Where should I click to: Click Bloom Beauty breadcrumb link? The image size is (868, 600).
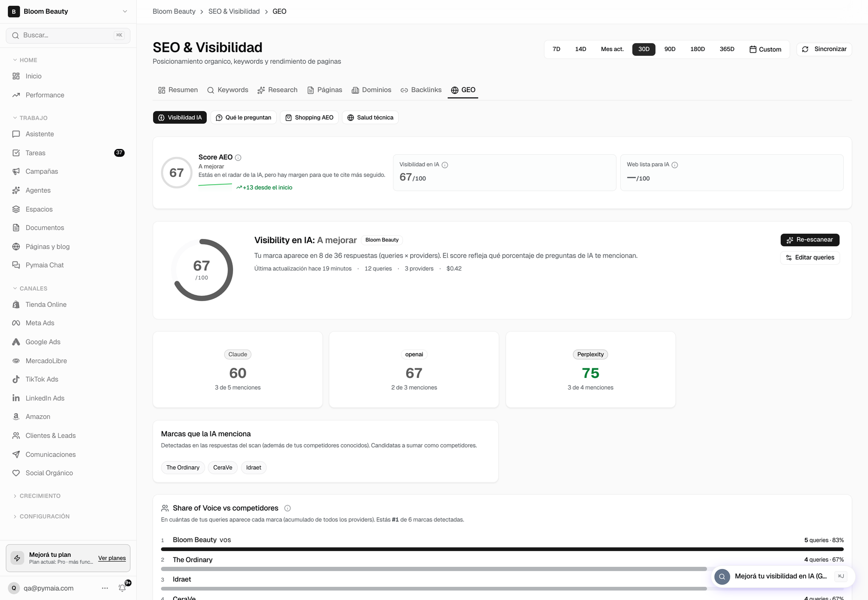(x=174, y=12)
